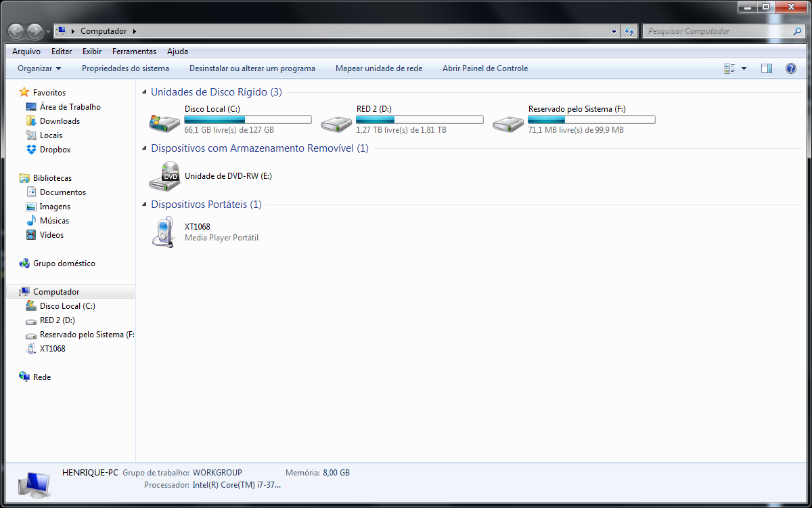Collapse Dispositivos com Armazenamento Removível group
The width and height of the screenshot is (812, 508).
pos(145,148)
